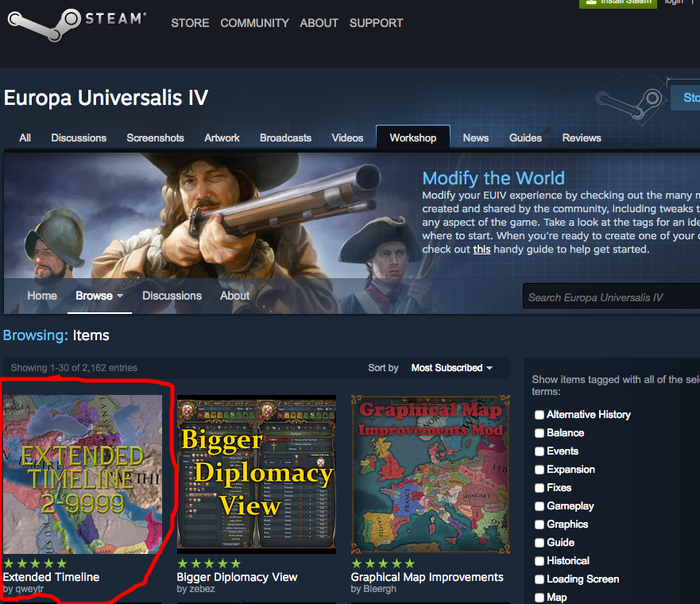Switch to the Guides tab
The height and width of the screenshot is (604, 700).
pyautogui.click(x=525, y=138)
